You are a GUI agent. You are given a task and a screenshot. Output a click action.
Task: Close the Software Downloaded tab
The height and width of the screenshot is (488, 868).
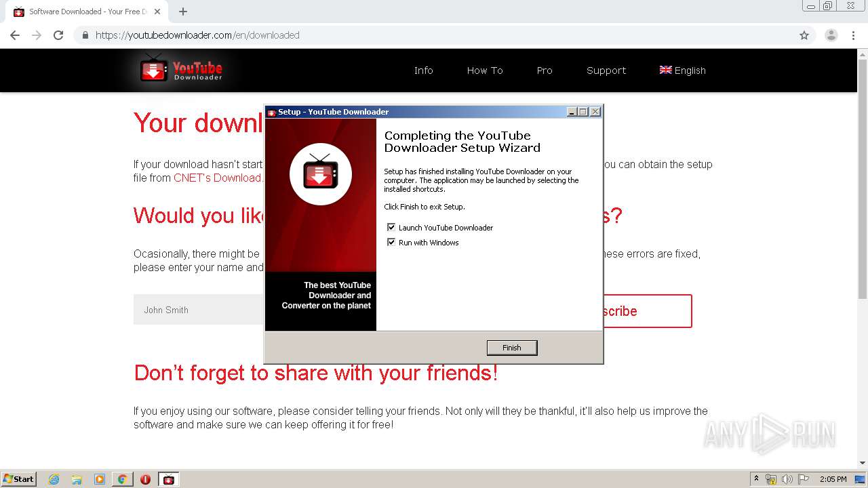157,12
